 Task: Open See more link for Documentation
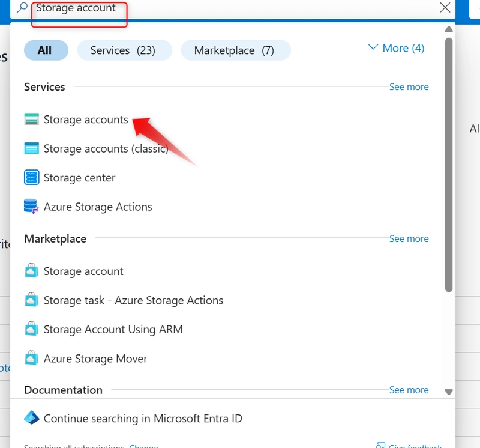click(x=409, y=390)
